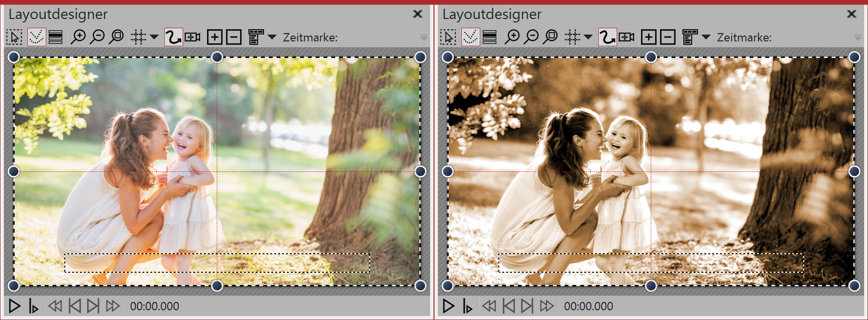
Task: Open grid options dropdown in right Layoutdesigner
Action: [588, 37]
